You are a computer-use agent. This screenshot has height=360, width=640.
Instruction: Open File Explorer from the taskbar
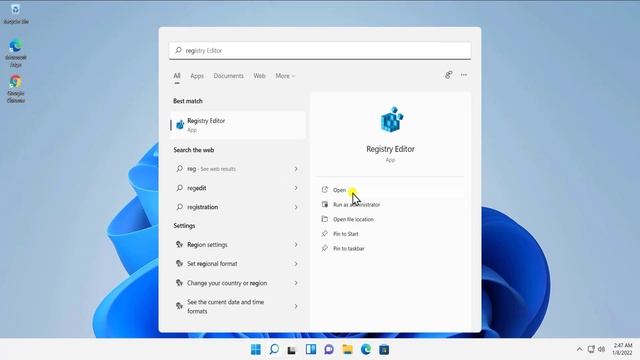(347, 349)
